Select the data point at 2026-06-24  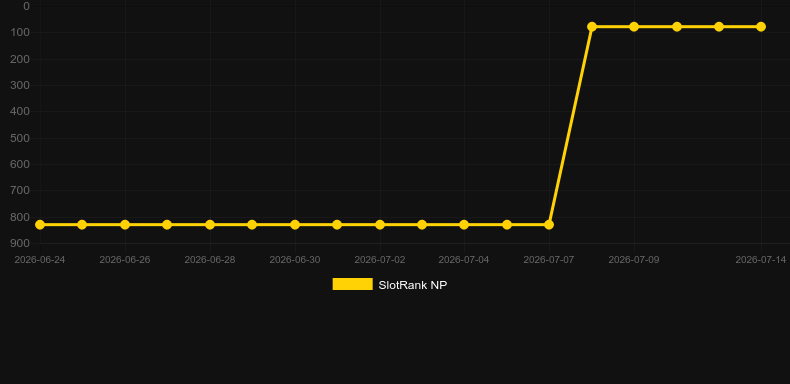point(40,224)
